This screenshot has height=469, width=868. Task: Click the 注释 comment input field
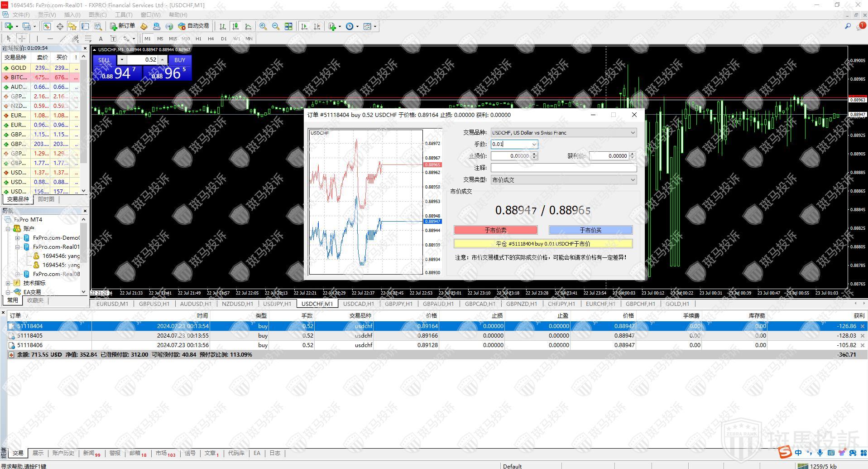[x=563, y=168]
